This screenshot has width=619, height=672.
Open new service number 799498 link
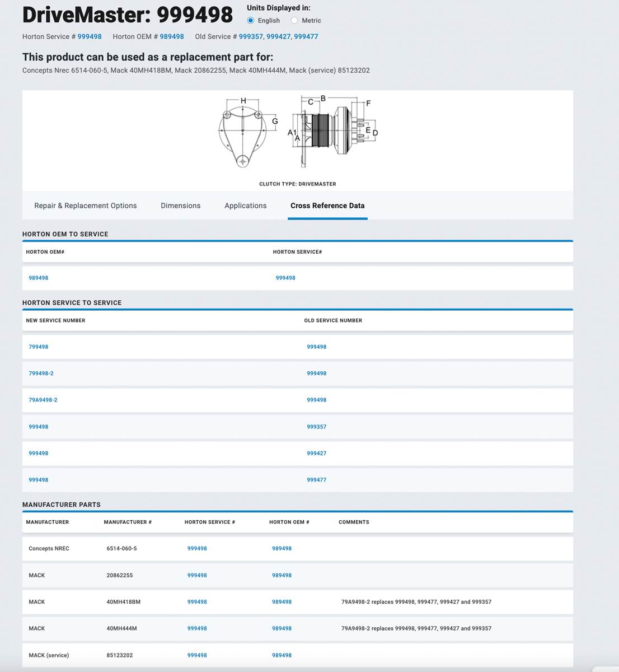tap(39, 347)
